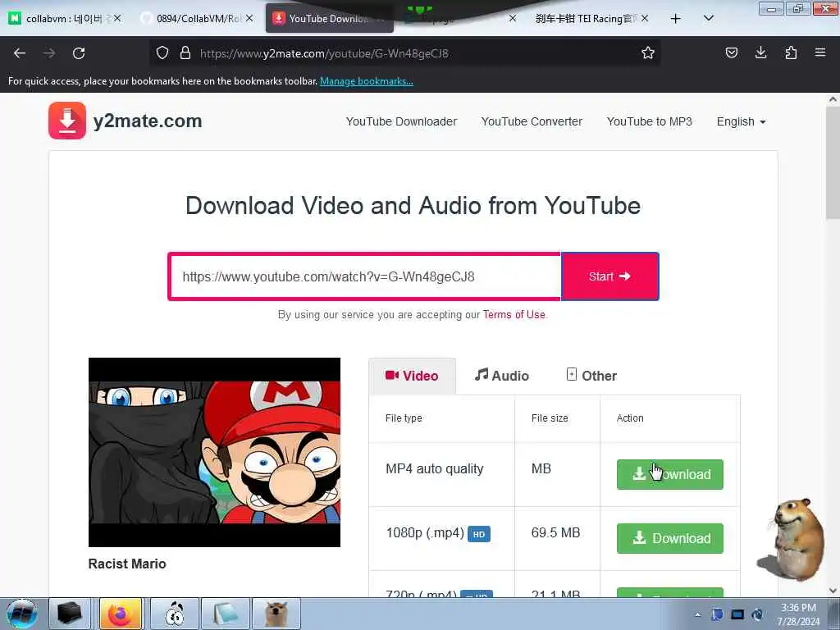Select the Audio tab

[502, 376]
